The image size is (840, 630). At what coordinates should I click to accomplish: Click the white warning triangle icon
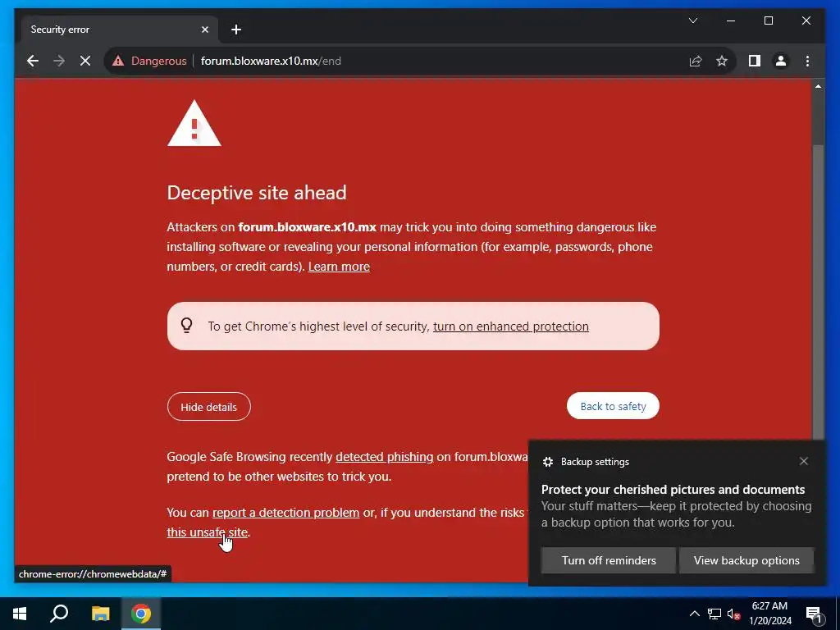coord(194,123)
